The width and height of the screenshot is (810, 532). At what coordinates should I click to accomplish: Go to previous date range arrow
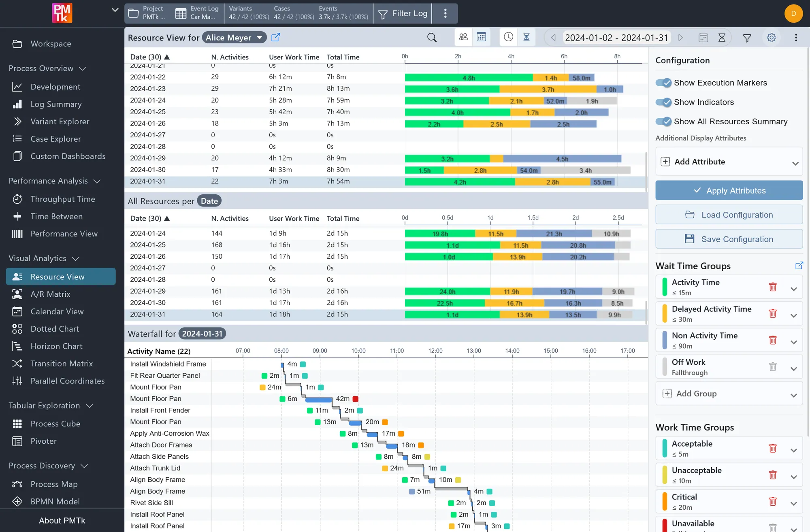(x=553, y=38)
